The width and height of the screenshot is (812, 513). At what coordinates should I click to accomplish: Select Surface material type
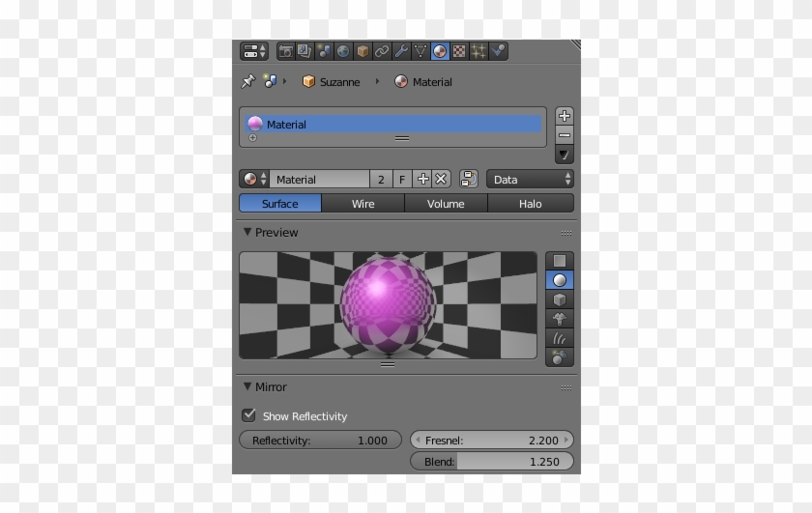pos(280,204)
